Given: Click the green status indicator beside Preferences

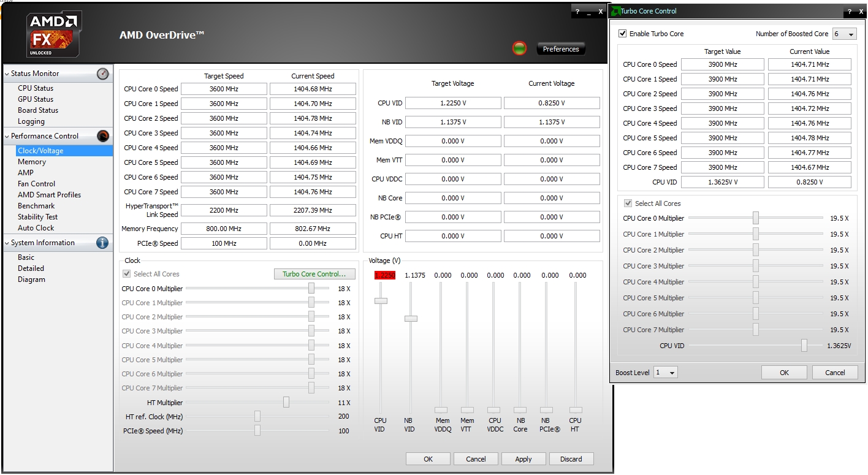Looking at the screenshot, I should point(519,48).
